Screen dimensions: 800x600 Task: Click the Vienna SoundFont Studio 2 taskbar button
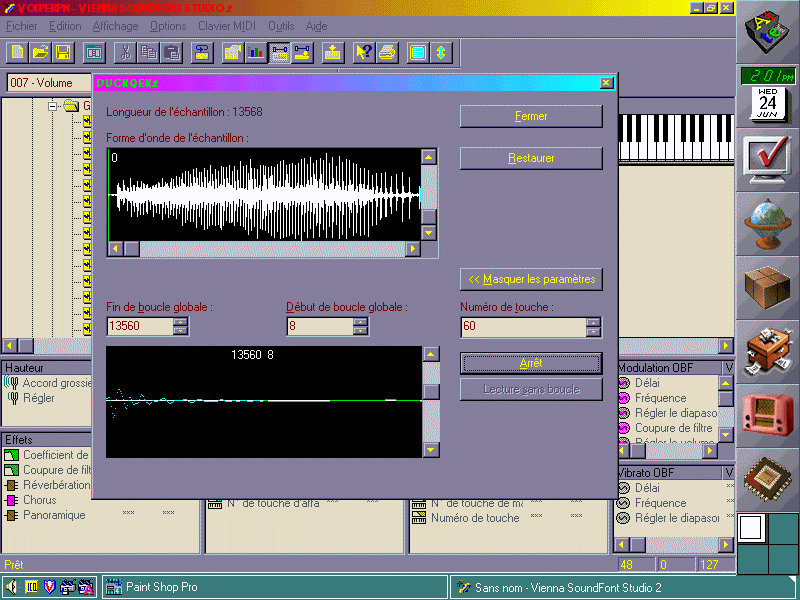coord(623,587)
